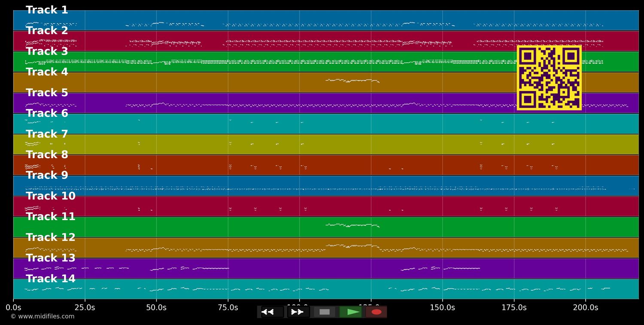Select the Track 14 label
Viewport: 644px width, 325px height.
coord(51,278)
